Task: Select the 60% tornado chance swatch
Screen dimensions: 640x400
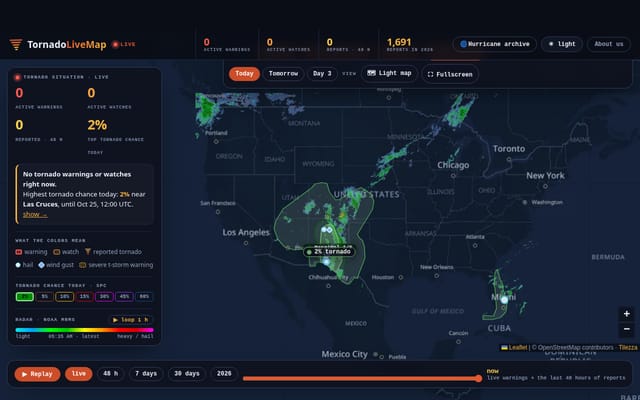Action: click(x=144, y=297)
